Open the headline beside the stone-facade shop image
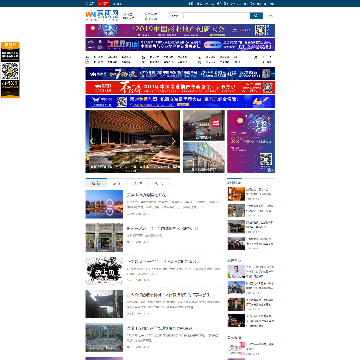360x360 pixels. coord(163,228)
